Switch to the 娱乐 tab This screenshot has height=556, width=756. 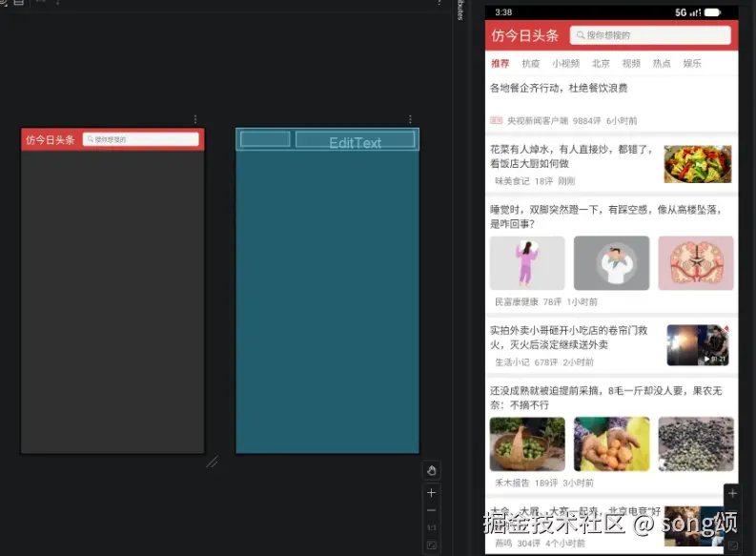692,63
